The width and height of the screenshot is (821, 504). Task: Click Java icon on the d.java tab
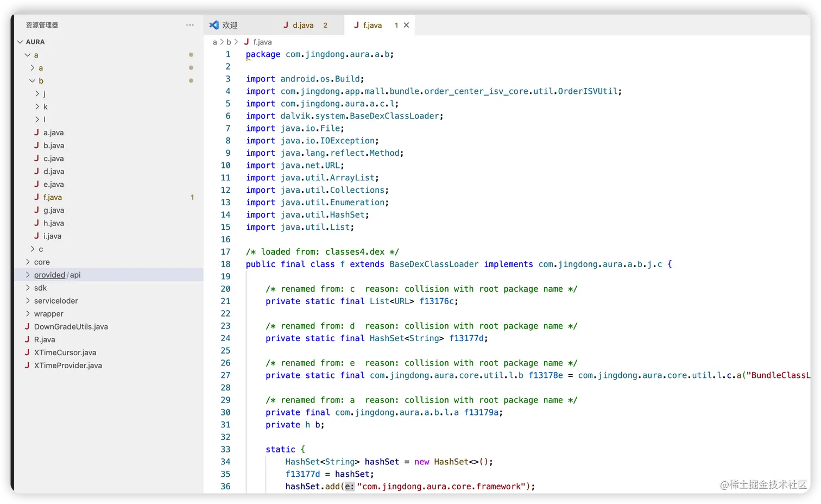point(286,25)
